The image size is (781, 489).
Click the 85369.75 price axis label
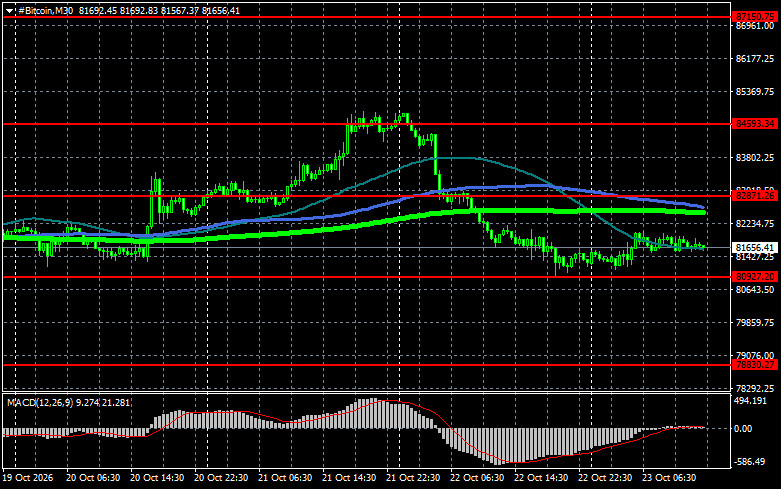[755, 92]
